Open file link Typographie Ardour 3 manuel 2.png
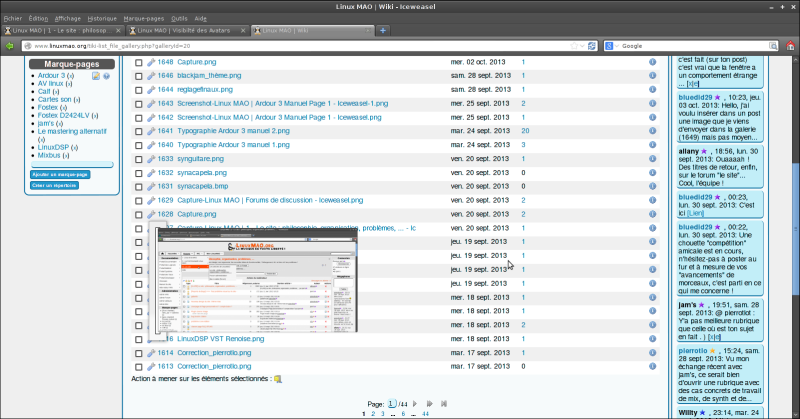Screen dimensions: 800x419 pos(233,131)
